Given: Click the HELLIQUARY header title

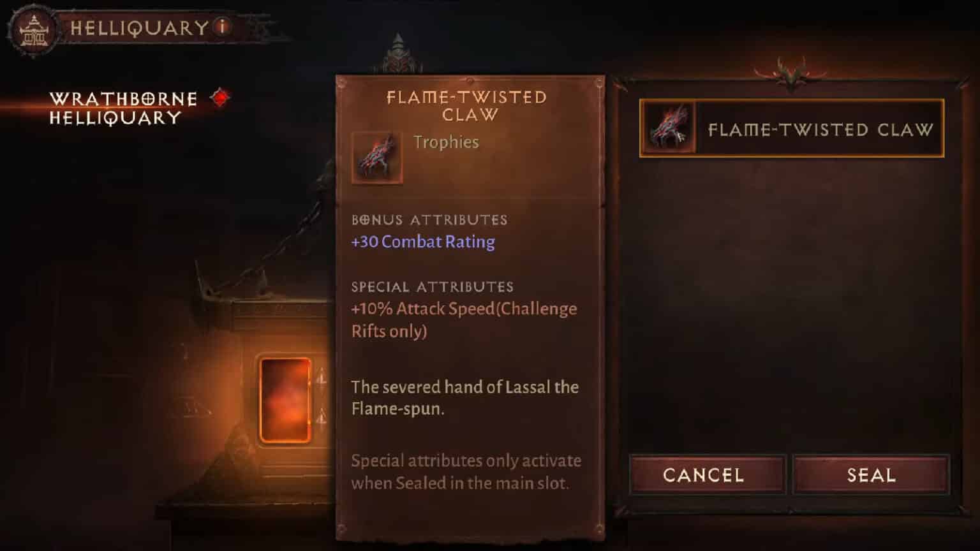Looking at the screenshot, I should (139, 28).
